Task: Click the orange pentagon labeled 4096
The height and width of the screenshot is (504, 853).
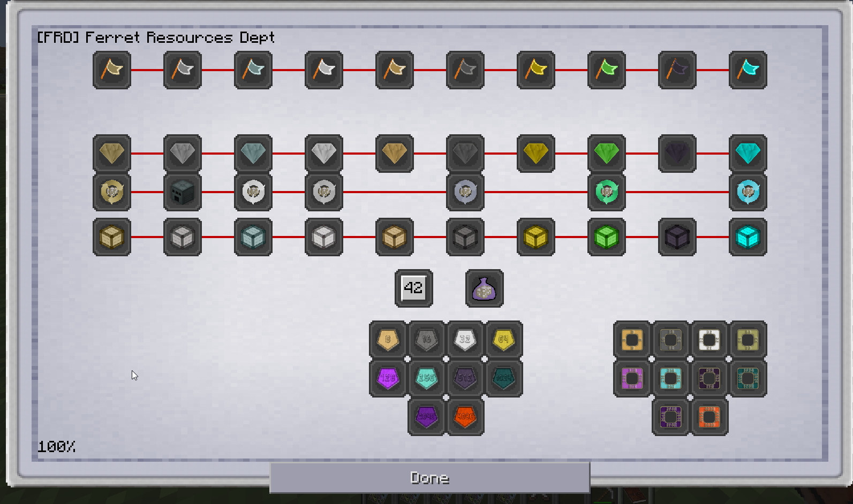Action: tap(465, 417)
